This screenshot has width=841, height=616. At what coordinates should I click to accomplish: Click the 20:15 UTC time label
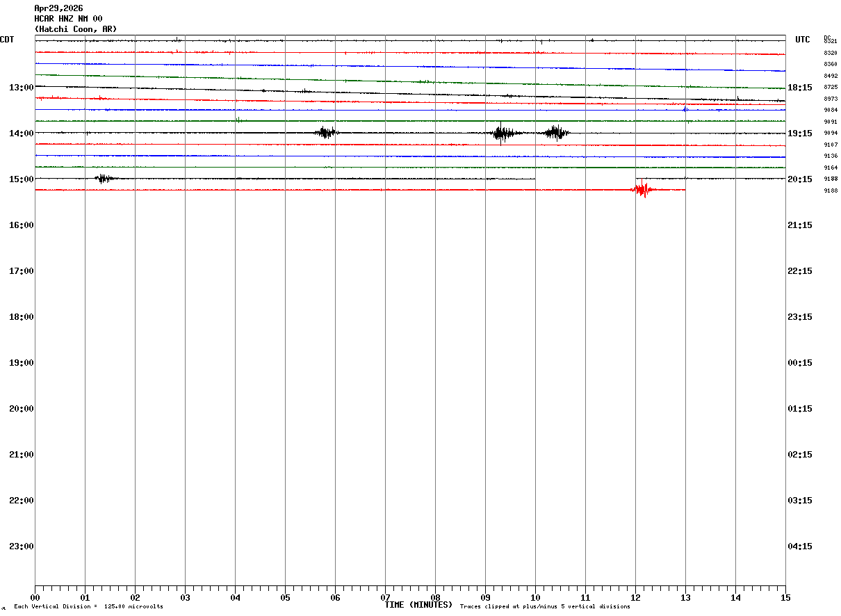click(800, 179)
